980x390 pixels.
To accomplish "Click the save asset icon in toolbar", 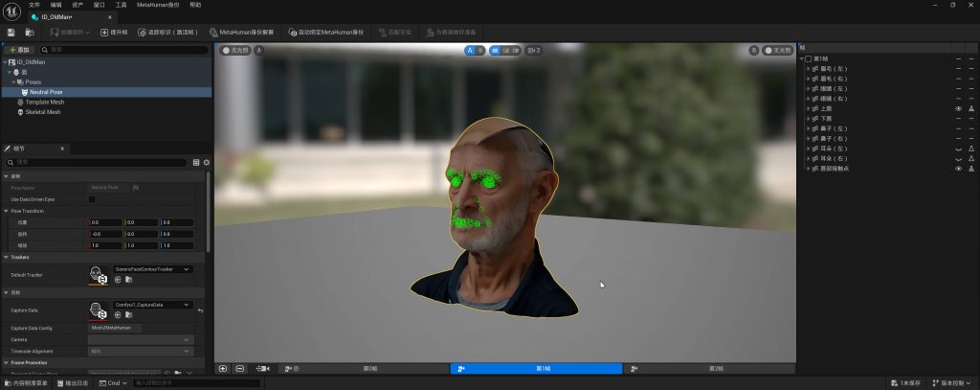I will pyautogui.click(x=11, y=32).
